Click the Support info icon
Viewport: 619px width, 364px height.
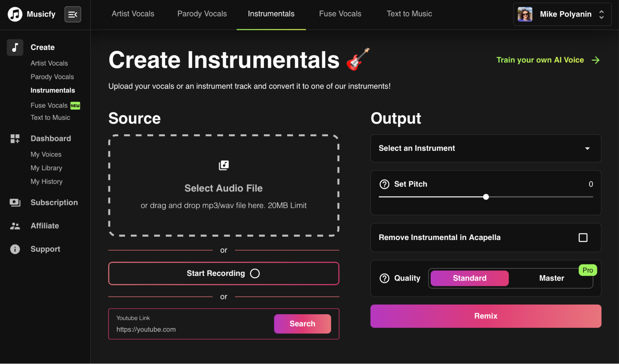[x=15, y=249]
